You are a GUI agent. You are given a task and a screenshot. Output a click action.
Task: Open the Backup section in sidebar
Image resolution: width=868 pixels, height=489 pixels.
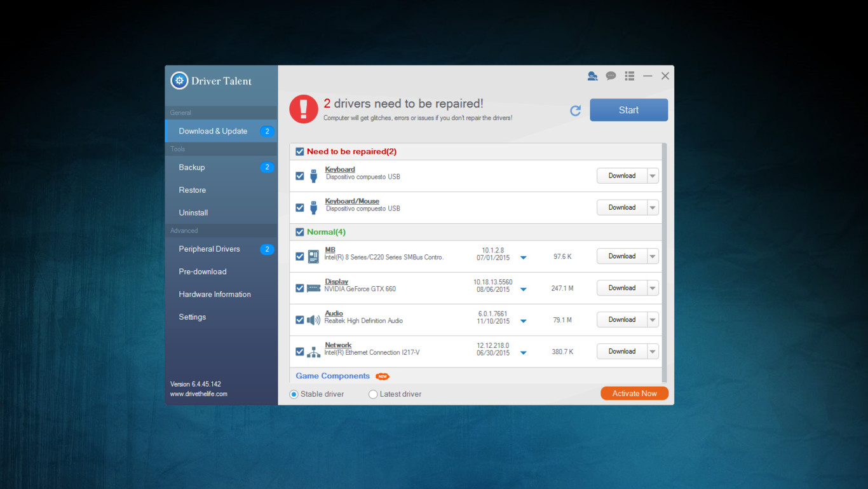(192, 167)
